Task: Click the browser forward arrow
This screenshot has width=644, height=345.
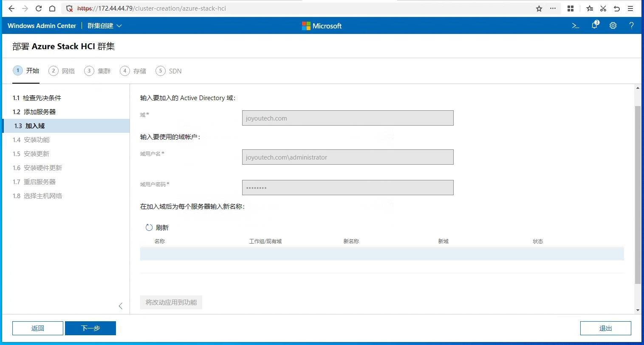Action: pyautogui.click(x=25, y=8)
